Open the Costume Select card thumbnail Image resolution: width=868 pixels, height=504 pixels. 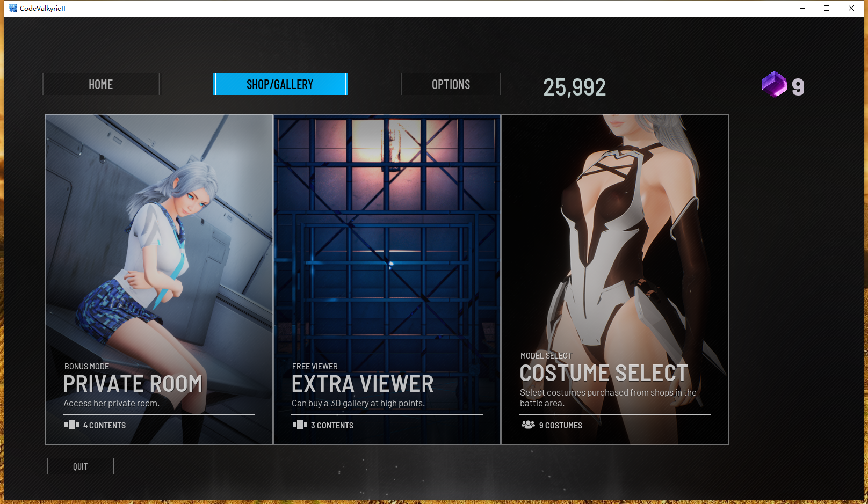(x=616, y=280)
